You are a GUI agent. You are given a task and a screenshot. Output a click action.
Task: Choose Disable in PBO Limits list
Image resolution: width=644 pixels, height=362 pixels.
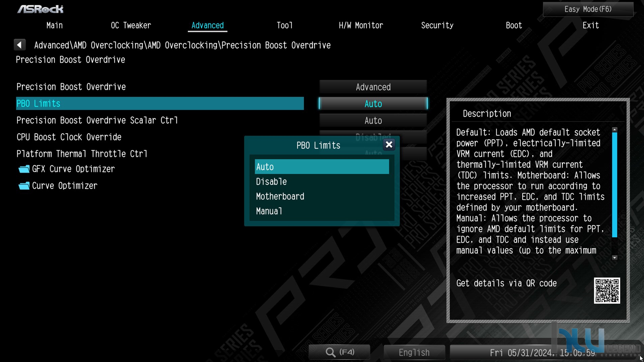[322, 182]
